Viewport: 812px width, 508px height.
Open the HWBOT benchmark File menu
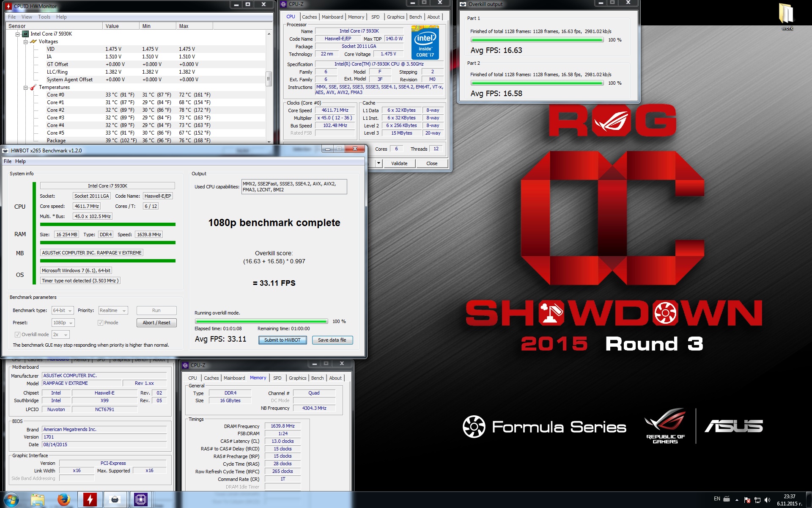[8, 161]
